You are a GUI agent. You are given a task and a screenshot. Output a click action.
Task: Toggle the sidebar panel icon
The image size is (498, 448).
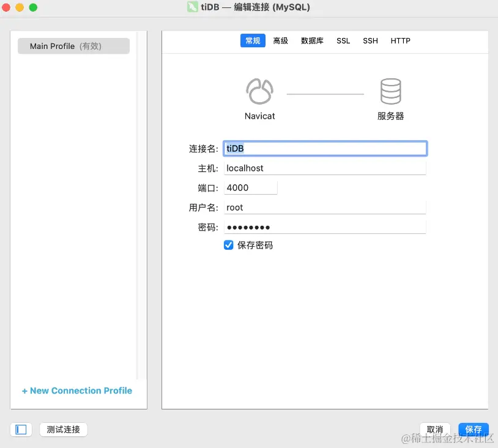point(21,430)
